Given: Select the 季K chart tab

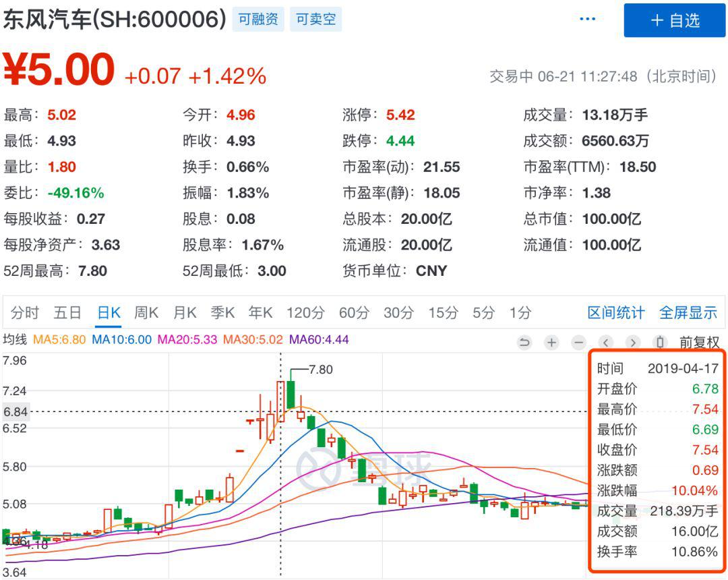Looking at the screenshot, I should 222,312.
